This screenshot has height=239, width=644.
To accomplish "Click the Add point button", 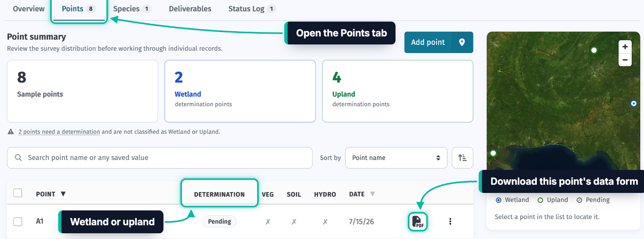I will [x=439, y=42].
